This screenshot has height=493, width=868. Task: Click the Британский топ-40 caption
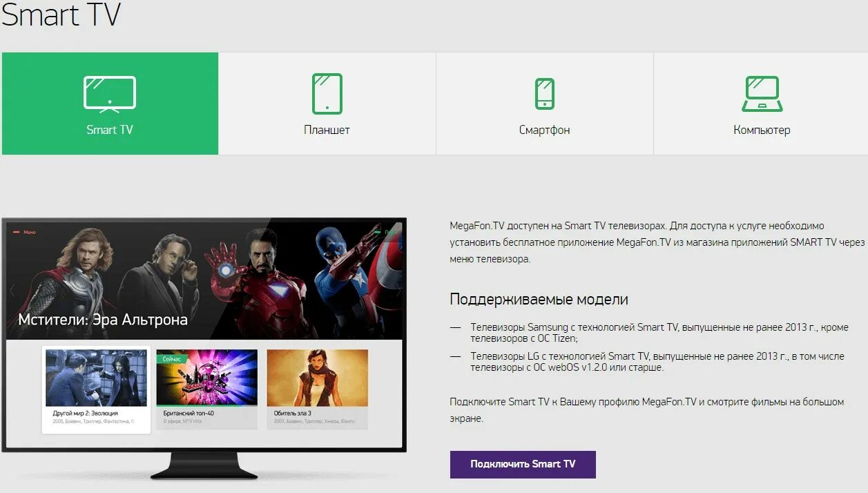[x=189, y=413]
